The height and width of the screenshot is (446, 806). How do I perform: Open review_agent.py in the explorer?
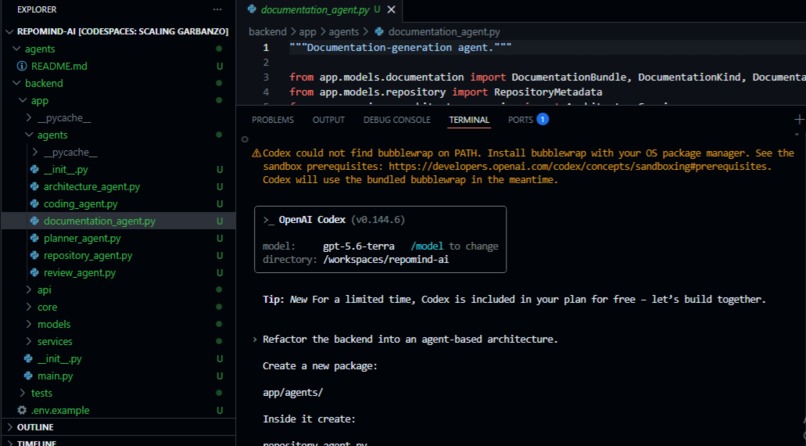coord(80,273)
